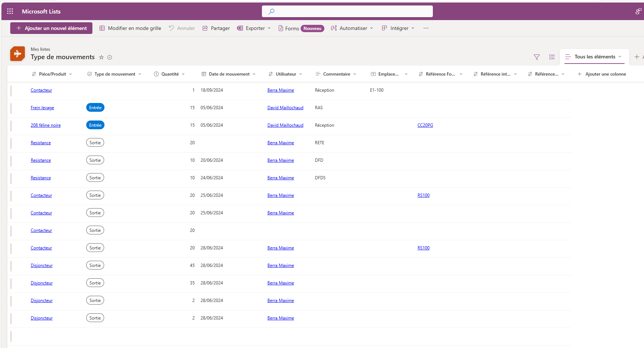The height and width of the screenshot is (348, 644).
Task: Open the app launcher waffle icon
Action: pyautogui.click(x=10, y=11)
